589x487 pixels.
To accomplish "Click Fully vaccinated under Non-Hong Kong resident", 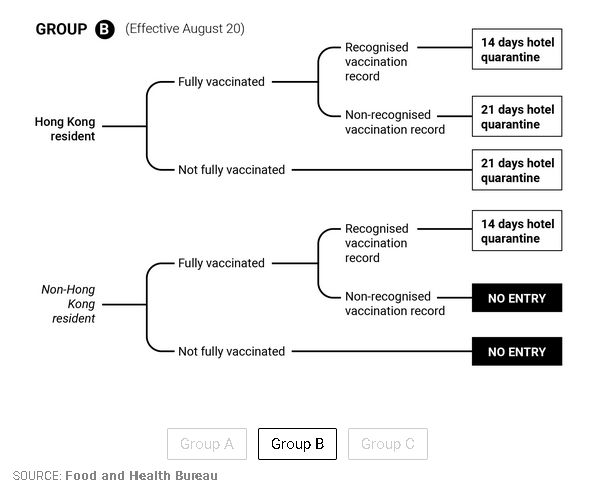I will point(221,263).
